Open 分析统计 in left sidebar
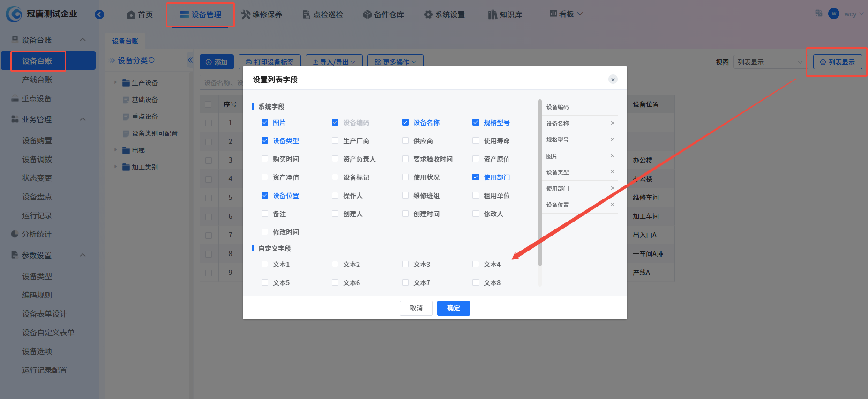Image resolution: width=868 pixels, height=399 pixels. point(37,234)
